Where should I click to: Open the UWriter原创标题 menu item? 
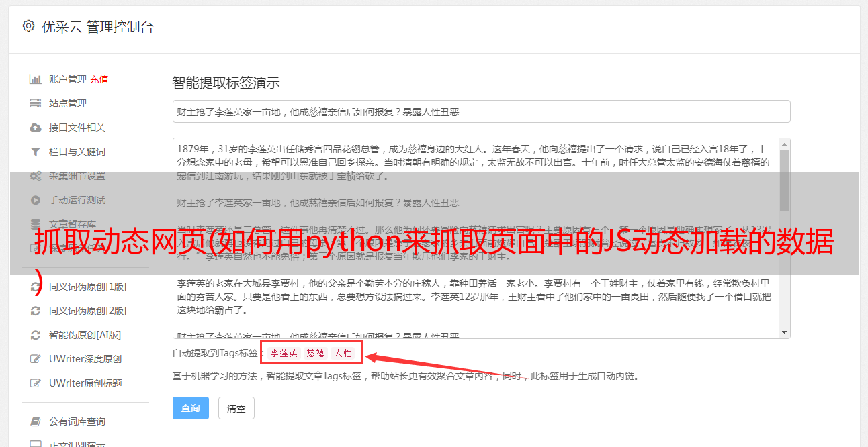pyautogui.click(x=85, y=383)
